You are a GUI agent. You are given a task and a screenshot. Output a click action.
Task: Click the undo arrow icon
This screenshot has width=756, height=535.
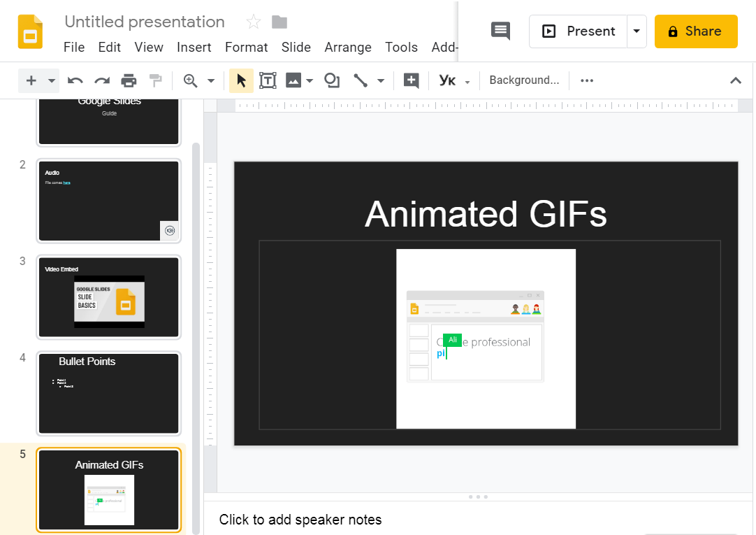75,80
